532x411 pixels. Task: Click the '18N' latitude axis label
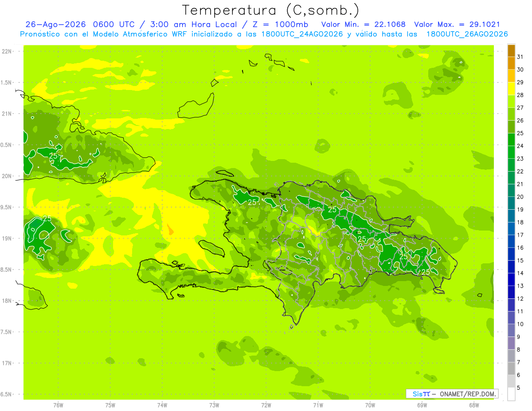7,301
